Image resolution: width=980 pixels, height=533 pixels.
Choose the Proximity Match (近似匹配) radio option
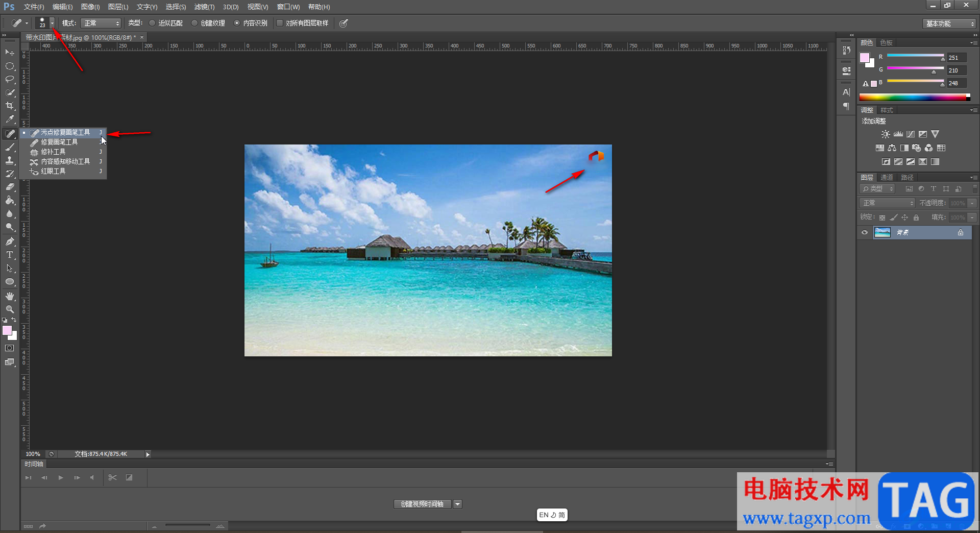(x=152, y=23)
